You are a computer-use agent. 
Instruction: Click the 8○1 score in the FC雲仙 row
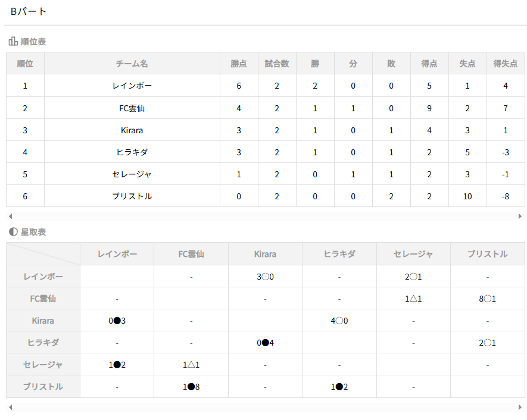click(487, 299)
